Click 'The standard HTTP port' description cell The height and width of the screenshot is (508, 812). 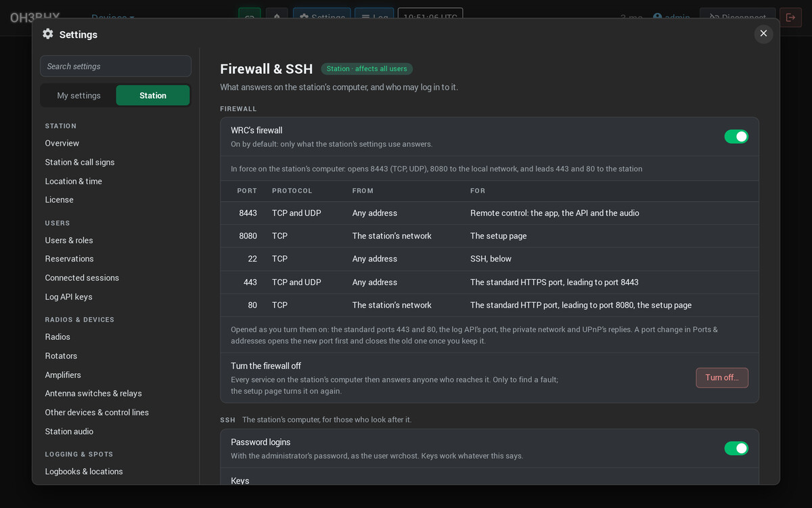pyautogui.click(x=581, y=305)
